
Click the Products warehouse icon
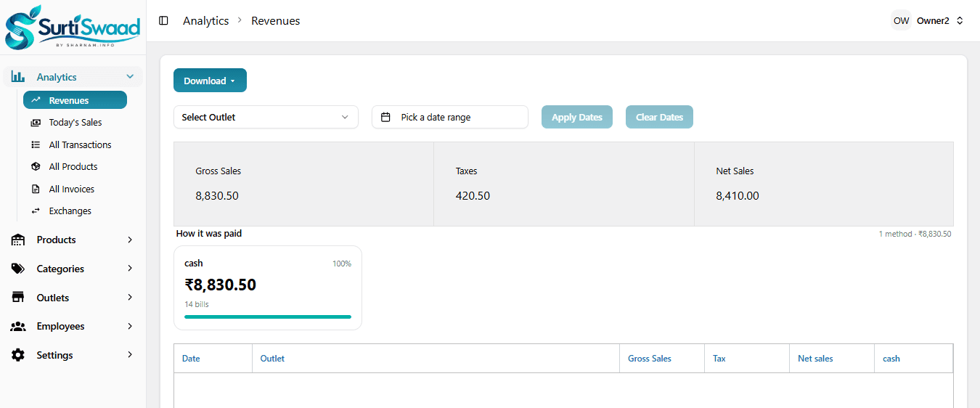pyautogui.click(x=18, y=240)
